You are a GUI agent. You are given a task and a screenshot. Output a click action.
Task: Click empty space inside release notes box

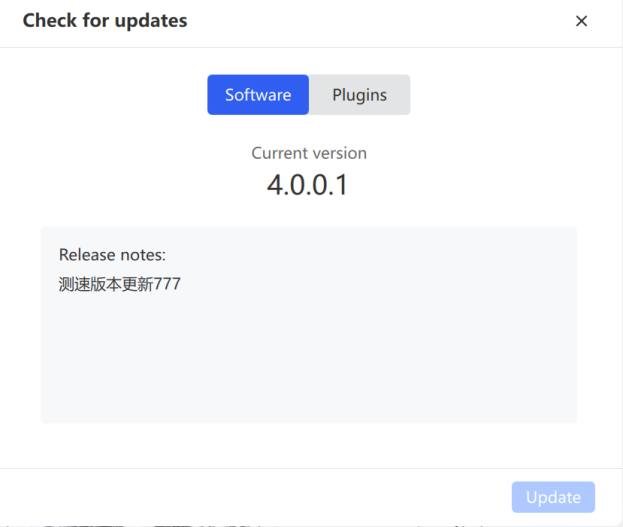(x=309, y=358)
